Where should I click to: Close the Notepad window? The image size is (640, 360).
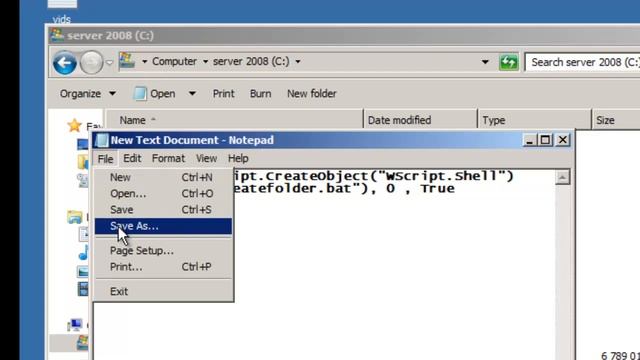click(563, 140)
